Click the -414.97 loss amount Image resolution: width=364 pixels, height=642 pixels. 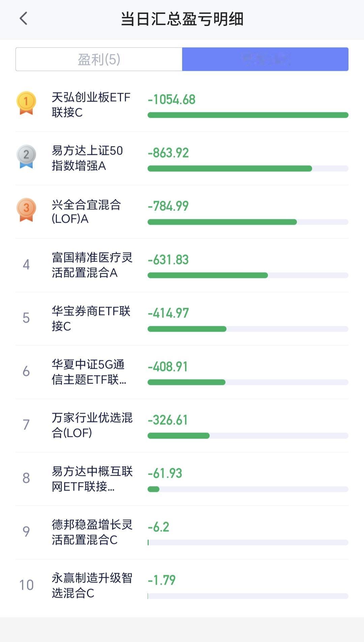(168, 313)
